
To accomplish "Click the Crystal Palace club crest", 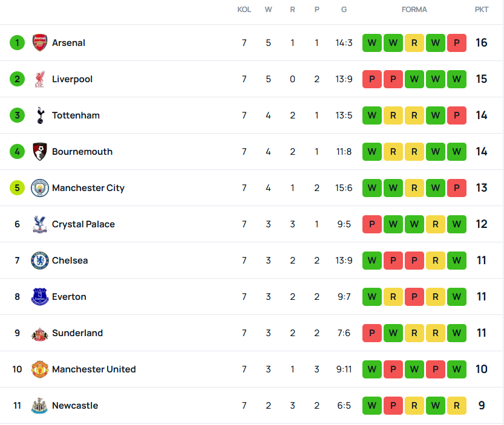I will 40,224.
